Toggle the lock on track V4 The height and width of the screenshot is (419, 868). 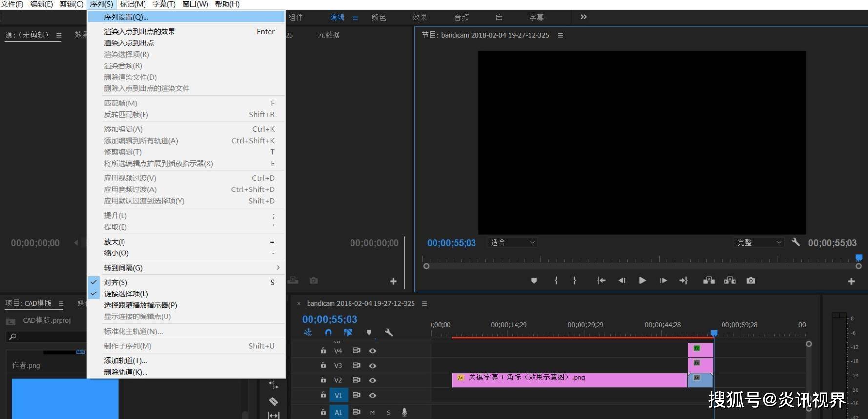(x=323, y=350)
